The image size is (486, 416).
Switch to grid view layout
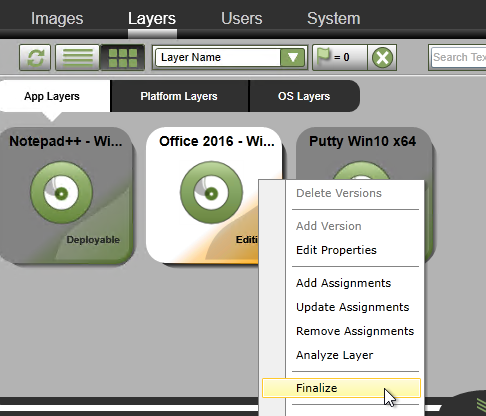[122, 58]
